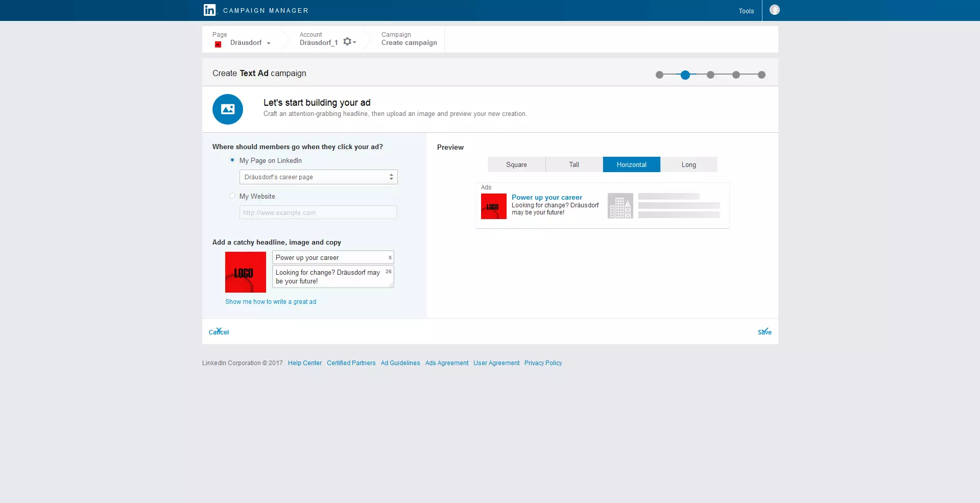The height and width of the screenshot is (503, 980).
Task: Open Certified Partners link
Action: tap(351, 363)
